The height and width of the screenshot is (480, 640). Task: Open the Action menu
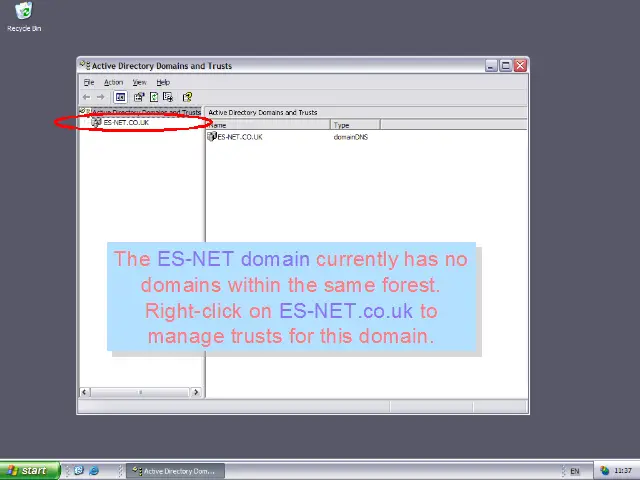[x=113, y=82]
